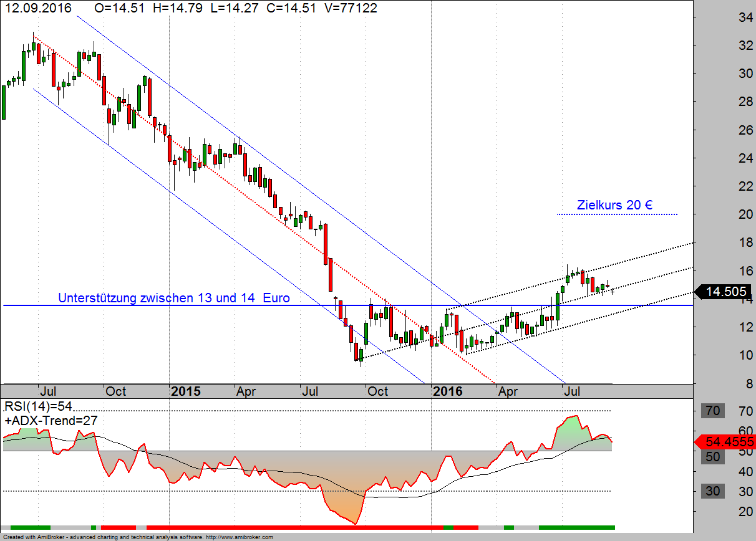
Task: Click the RSI level 70 box
Action: (x=712, y=411)
